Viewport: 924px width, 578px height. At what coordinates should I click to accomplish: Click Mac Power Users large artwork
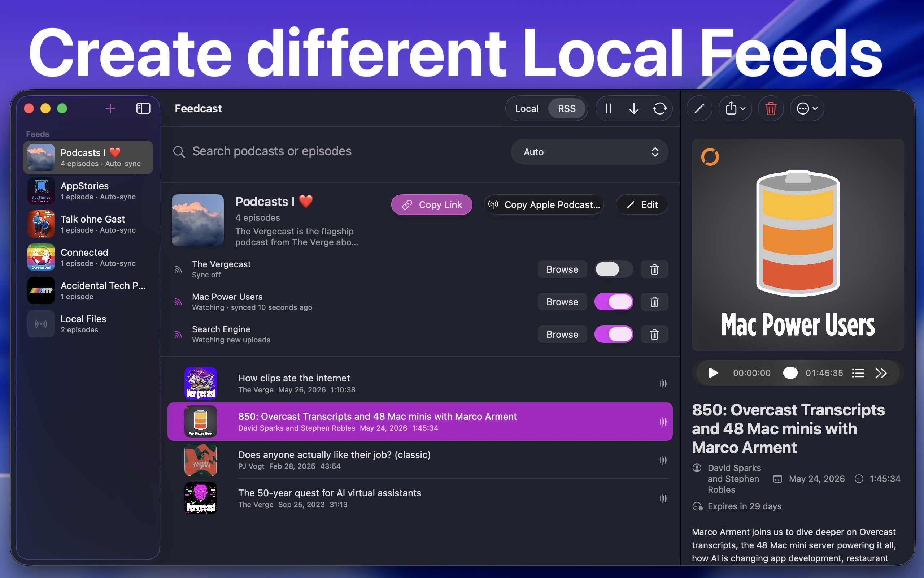tap(798, 245)
